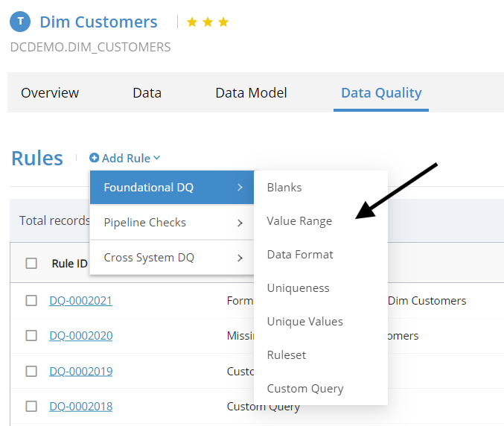Viewport: 504px width, 426px height.
Task: Click the first gold rating star
Action: coord(192,22)
